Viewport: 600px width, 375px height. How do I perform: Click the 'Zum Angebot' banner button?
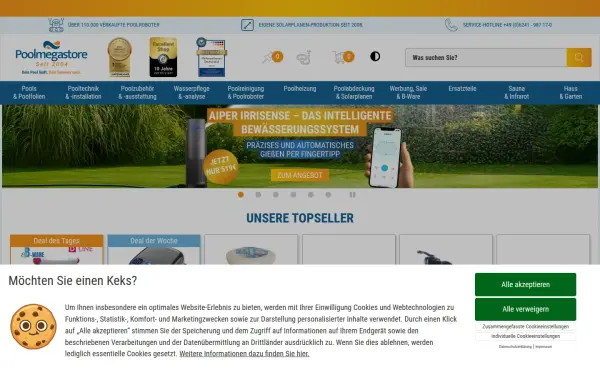click(x=300, y=175)
